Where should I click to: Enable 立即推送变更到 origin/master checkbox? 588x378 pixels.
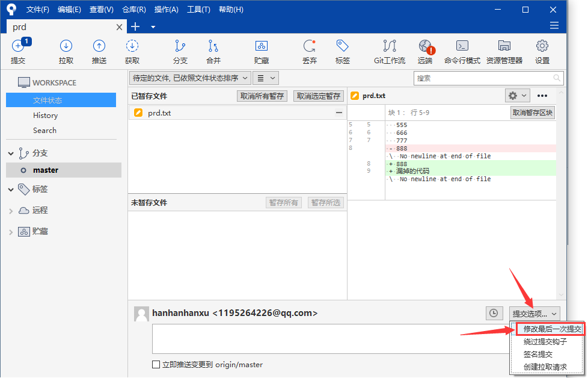coord(156,365)
